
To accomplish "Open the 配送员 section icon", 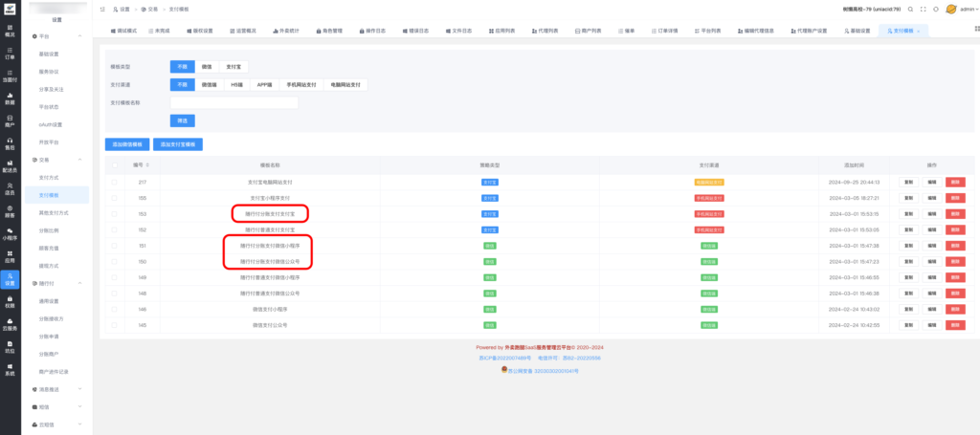I will pos(10,166).
